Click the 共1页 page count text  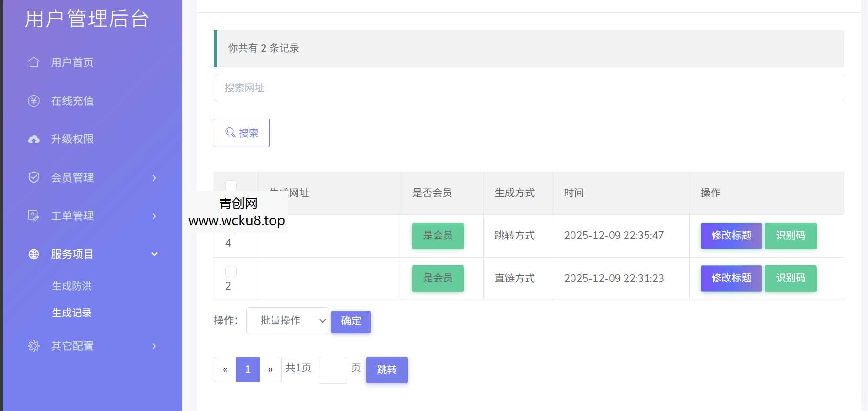tap(298, 368)
